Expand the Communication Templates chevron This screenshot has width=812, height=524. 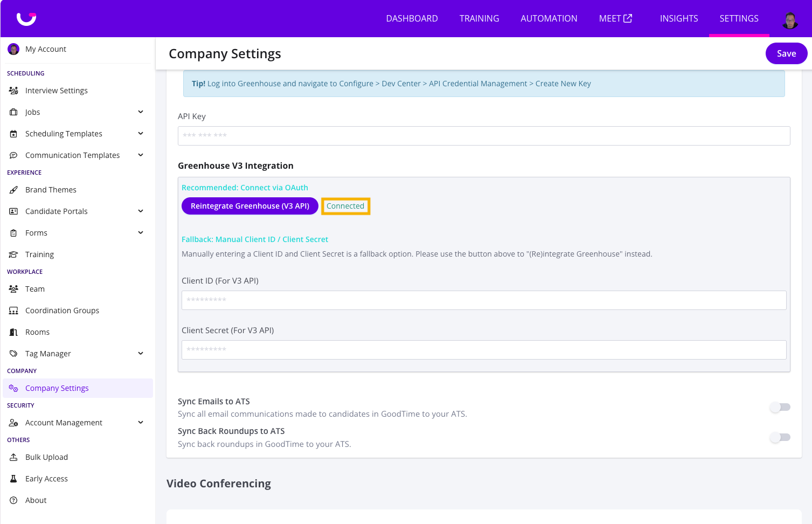tap(141, 155)
